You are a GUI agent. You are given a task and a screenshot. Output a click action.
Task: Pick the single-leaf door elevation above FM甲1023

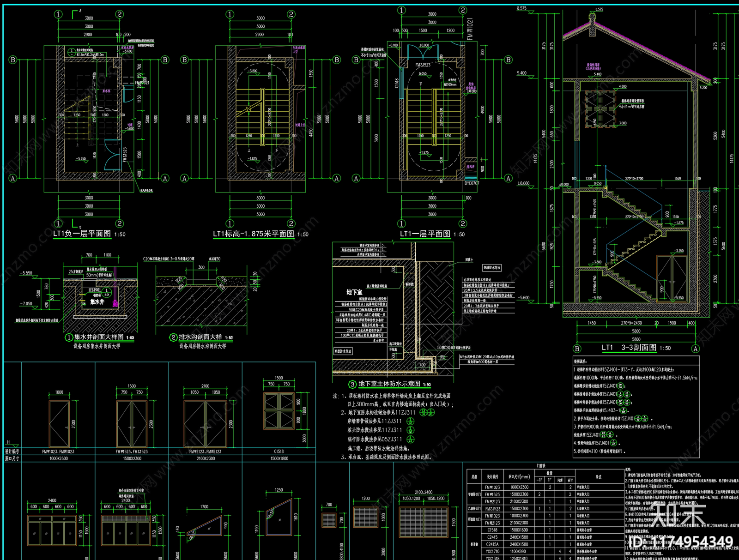[x=59, y=424]
